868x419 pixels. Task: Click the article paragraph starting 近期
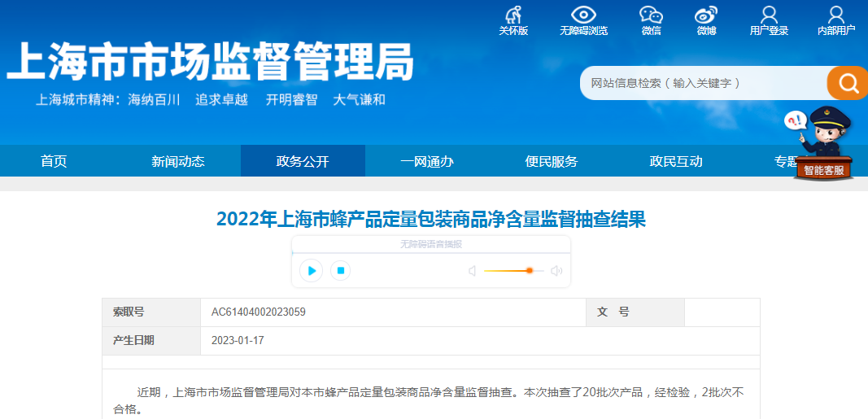(430, 401)
